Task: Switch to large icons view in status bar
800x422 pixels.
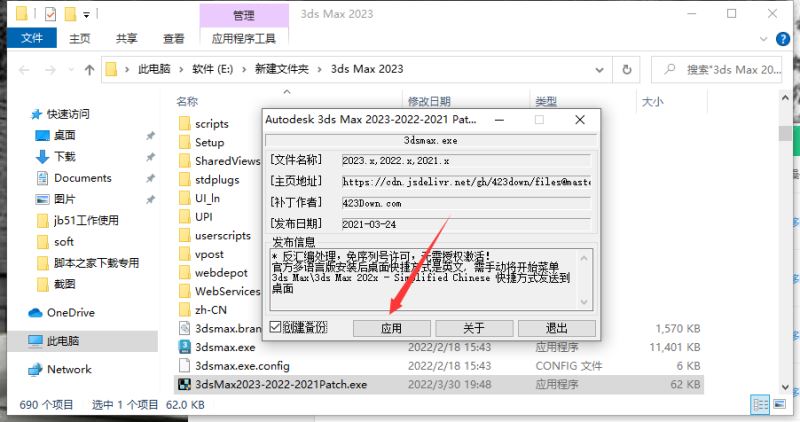Action: [780, 405]
